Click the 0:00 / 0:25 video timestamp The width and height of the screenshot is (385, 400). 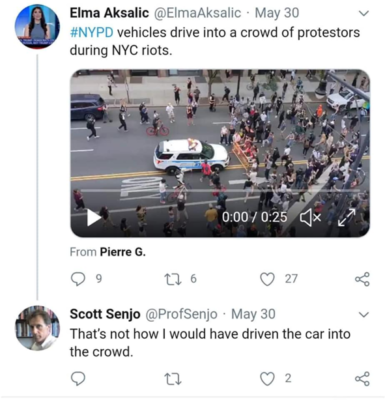[254, 217]
